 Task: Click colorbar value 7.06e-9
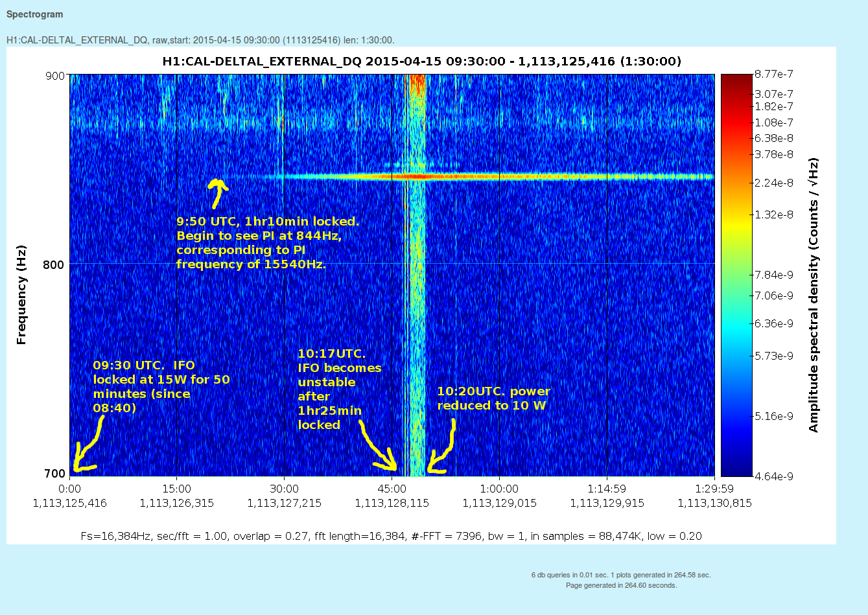tap(774, 296)
